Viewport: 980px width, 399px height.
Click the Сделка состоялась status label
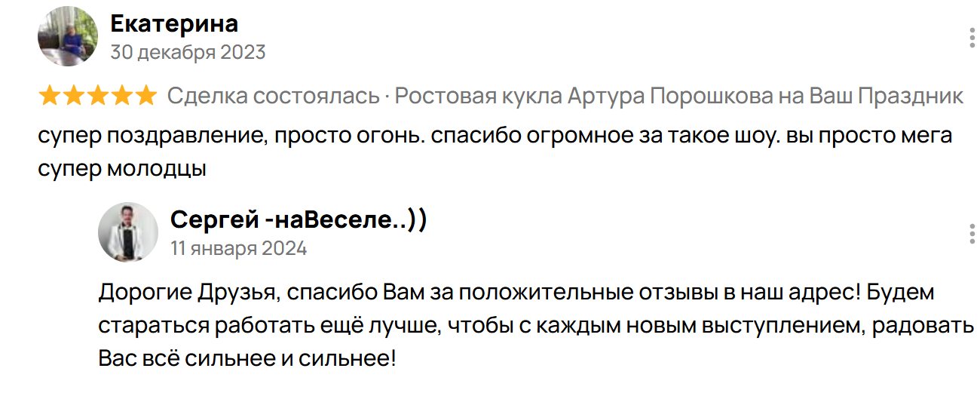273,97
